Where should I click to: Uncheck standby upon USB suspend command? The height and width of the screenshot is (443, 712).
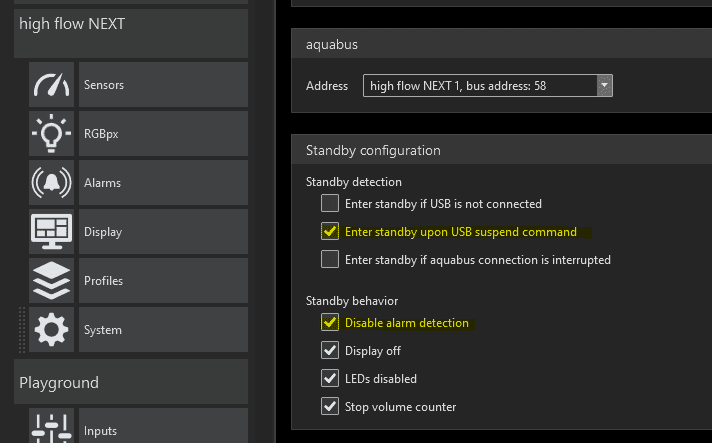click(330, 231)
